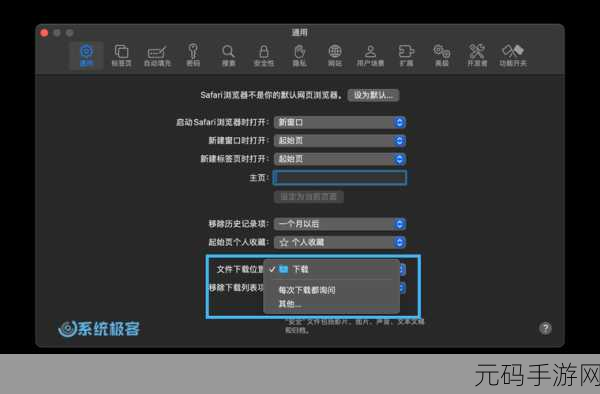The image size is (600, 394).
Task: Open the 开发者 Developer tools pane
Action: tap(477, 55)
